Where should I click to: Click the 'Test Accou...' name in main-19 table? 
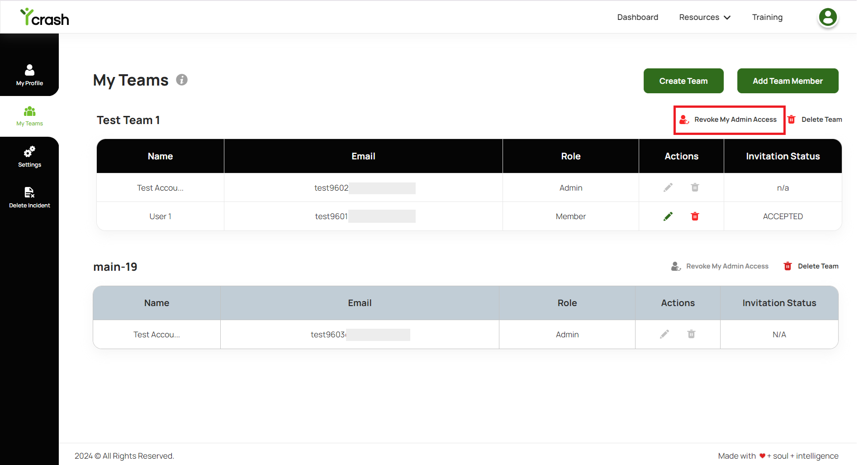(157, 335)
